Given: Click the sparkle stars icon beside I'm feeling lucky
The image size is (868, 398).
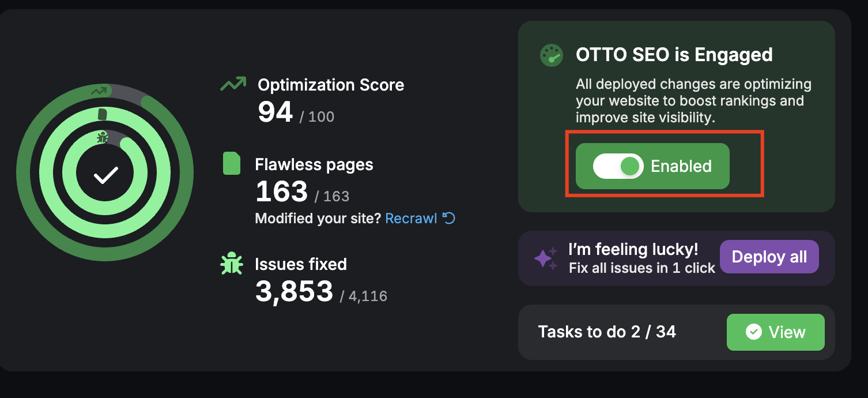Looking at the screenshot, I should [x=545, y=258].
